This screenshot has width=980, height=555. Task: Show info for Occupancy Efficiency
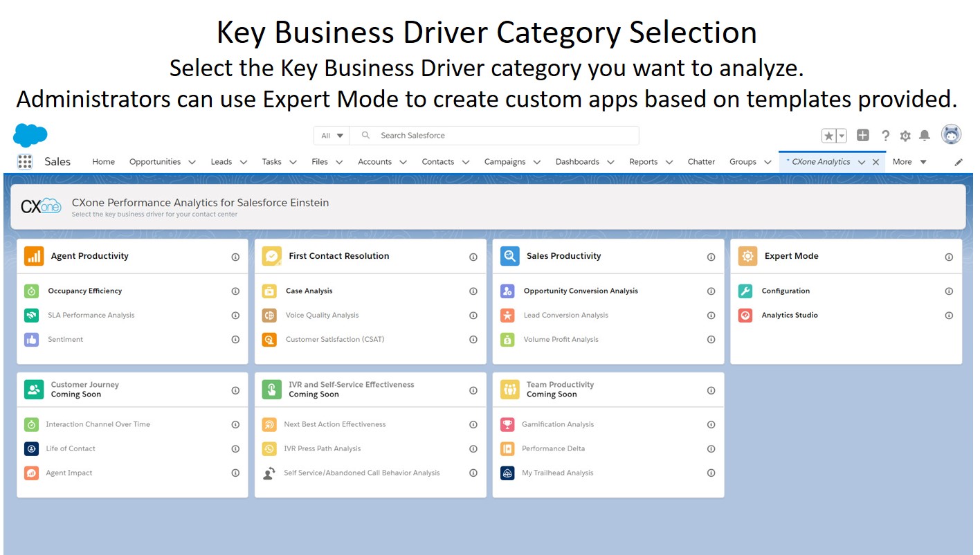(235, 291)
